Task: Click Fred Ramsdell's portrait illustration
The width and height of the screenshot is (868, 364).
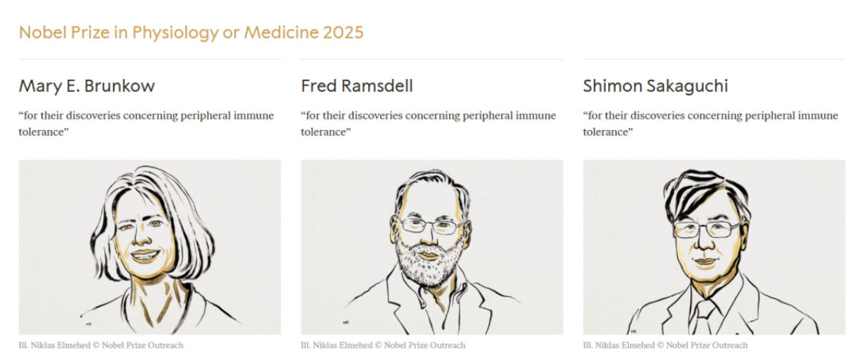Action: 432,247
